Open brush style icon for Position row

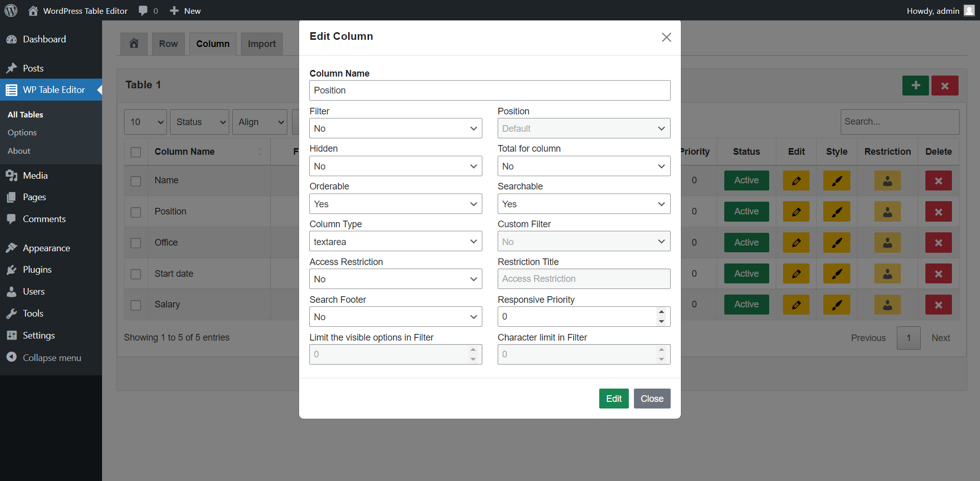837,211
